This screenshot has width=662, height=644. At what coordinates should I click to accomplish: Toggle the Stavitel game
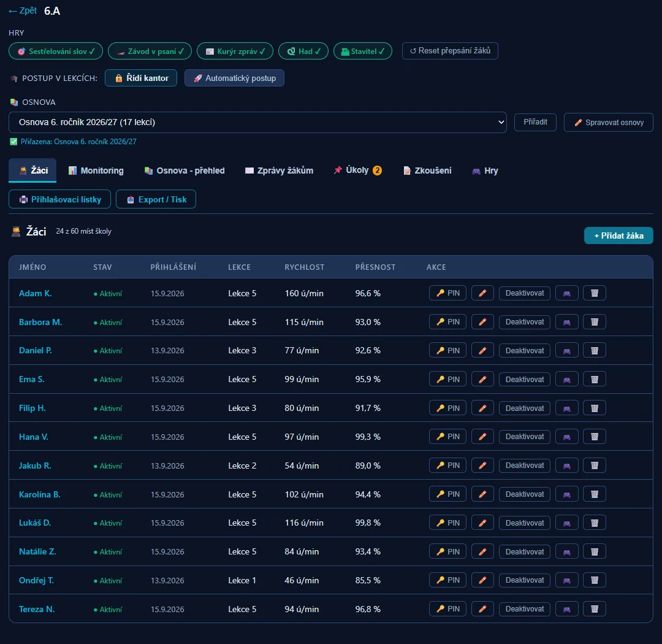(x=363, y=51)
